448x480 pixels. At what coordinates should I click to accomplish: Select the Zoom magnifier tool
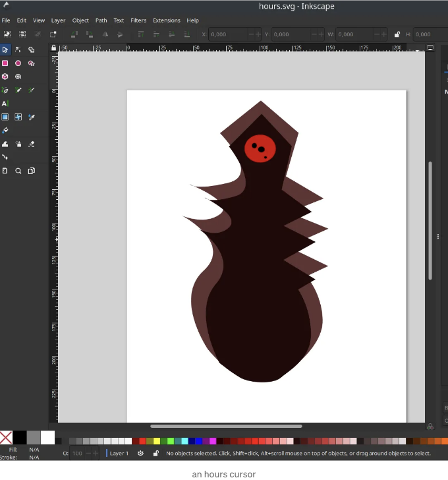[x=18, y=171]
